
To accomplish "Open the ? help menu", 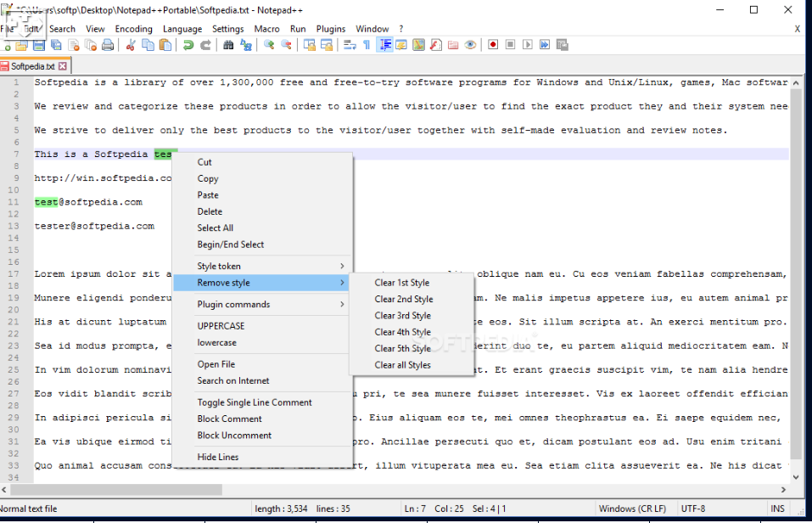I will 401,29.
